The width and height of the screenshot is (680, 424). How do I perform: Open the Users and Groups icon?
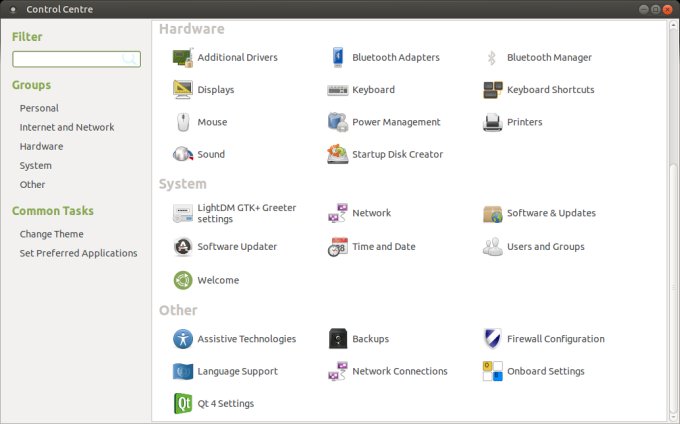(493, 247)
